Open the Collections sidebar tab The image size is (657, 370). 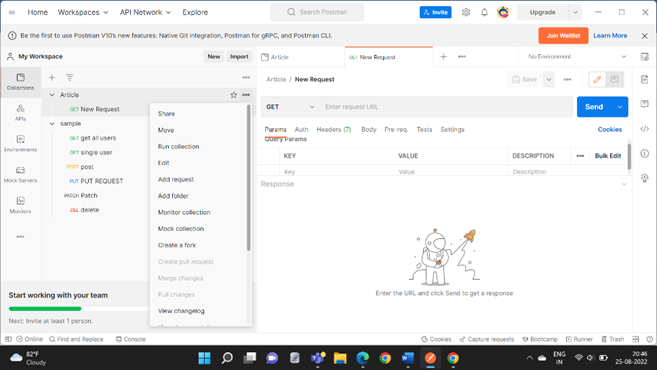point(20,82)
